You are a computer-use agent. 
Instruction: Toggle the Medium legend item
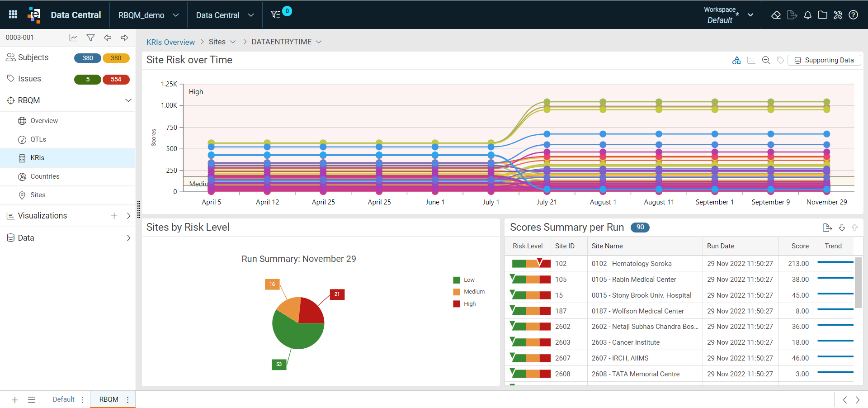(469, 292)
